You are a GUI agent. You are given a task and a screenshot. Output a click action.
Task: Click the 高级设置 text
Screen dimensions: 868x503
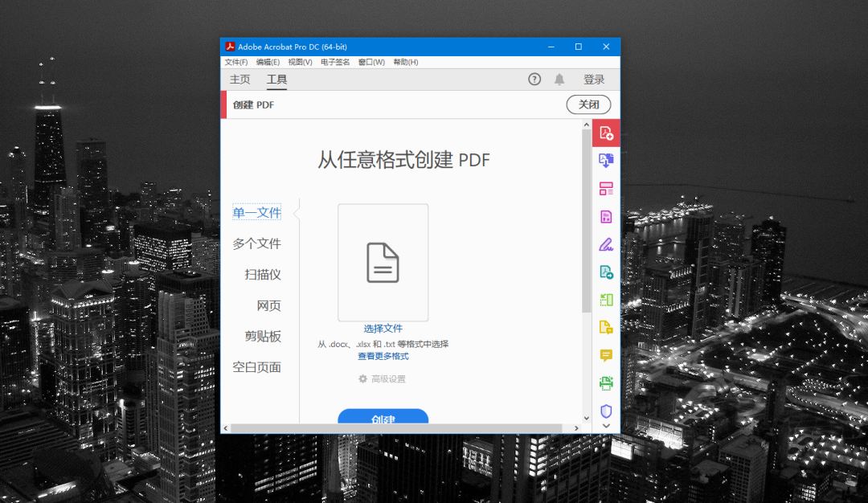click(x=389, y=379)
